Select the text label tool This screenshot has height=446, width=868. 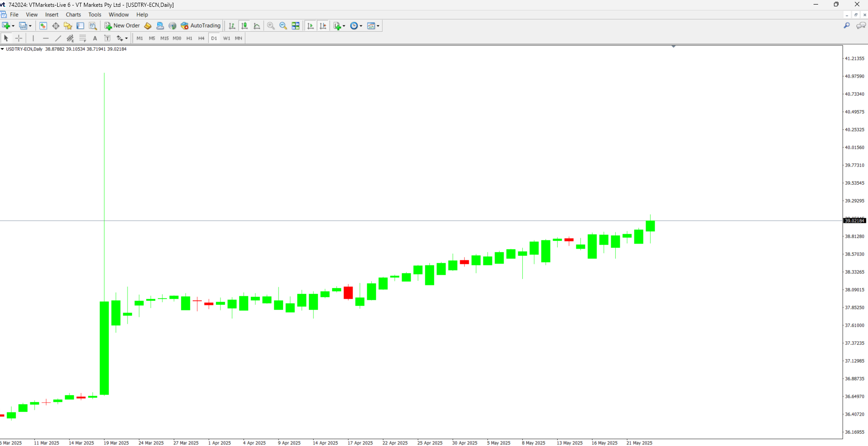[95, 39]
